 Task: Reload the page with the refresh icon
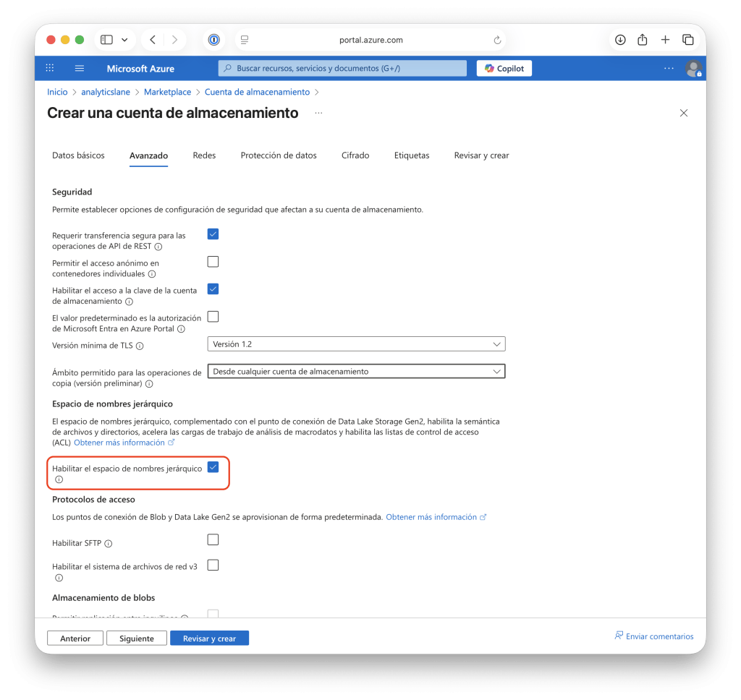point(497,40)
